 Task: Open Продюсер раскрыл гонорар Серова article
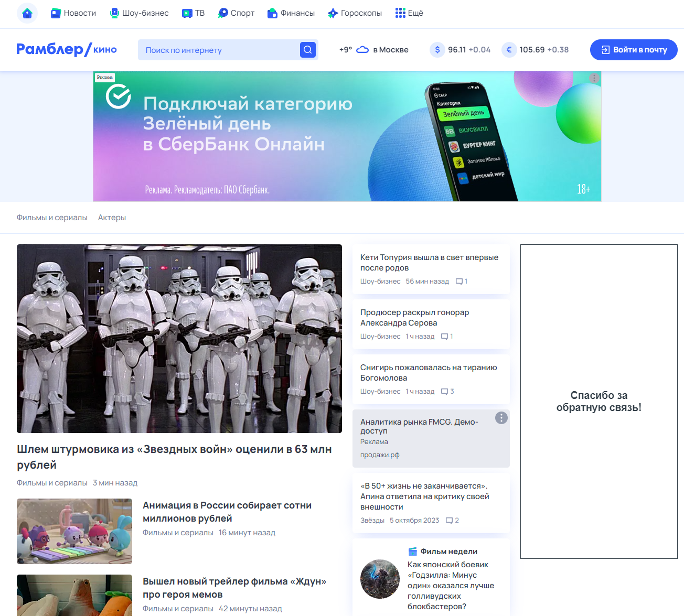click(x=414, y=318)
